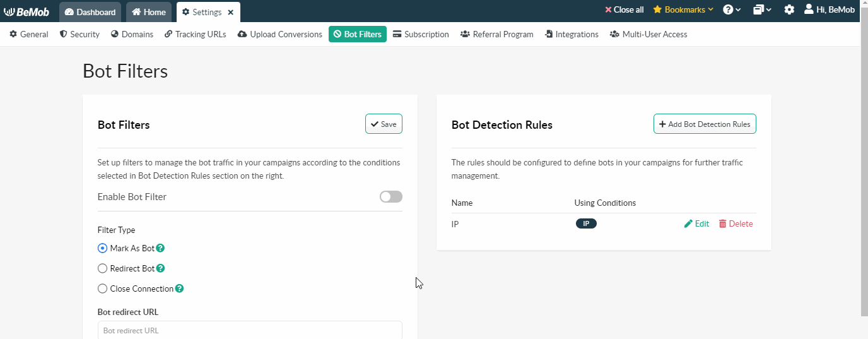The width and height of the screenshot is (868, 339).
Task: Delete the IP bot detection rule
Action: [x=736, y=223]
